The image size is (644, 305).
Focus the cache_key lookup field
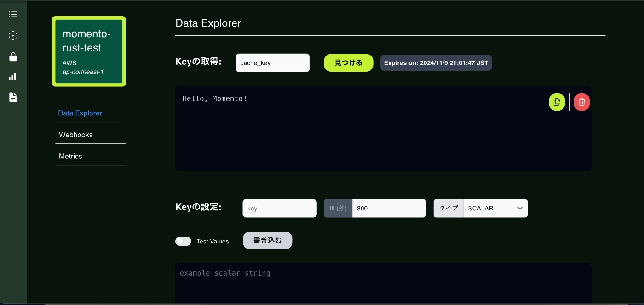[x=272, y=63]
